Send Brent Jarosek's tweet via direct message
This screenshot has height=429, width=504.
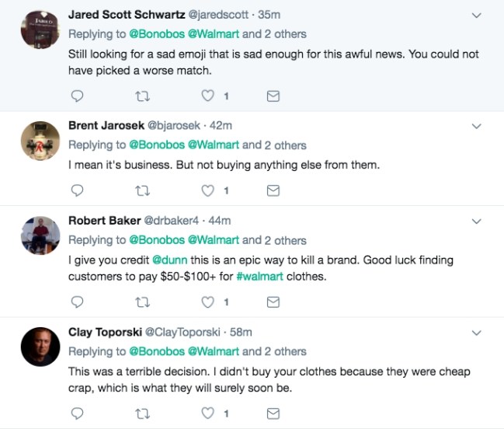[x=273, y=190]
